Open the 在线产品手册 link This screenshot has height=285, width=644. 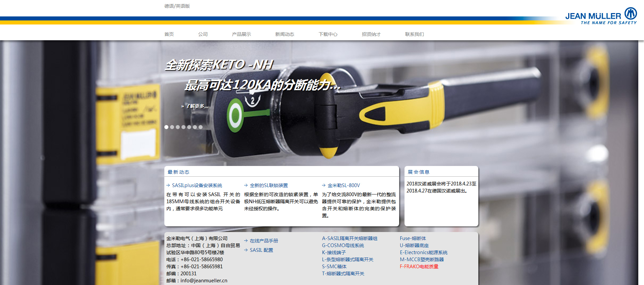pyautogui.click(x=264, y=241)
